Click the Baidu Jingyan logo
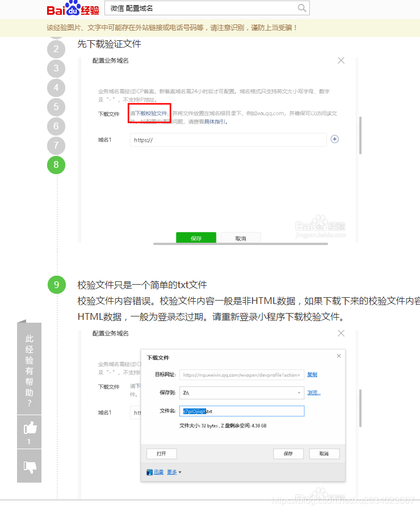 [73, 8]
